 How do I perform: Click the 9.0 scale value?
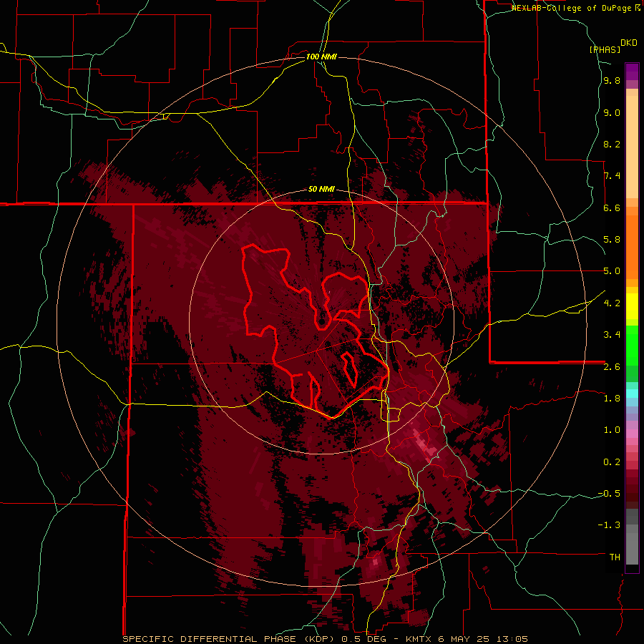612,112
